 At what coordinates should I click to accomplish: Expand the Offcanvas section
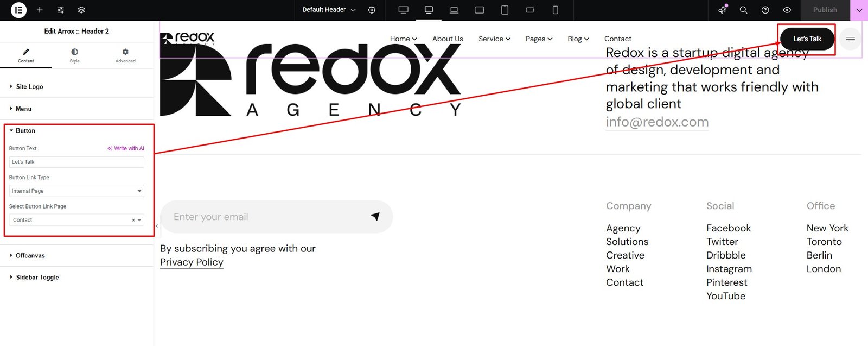point(76,255)
